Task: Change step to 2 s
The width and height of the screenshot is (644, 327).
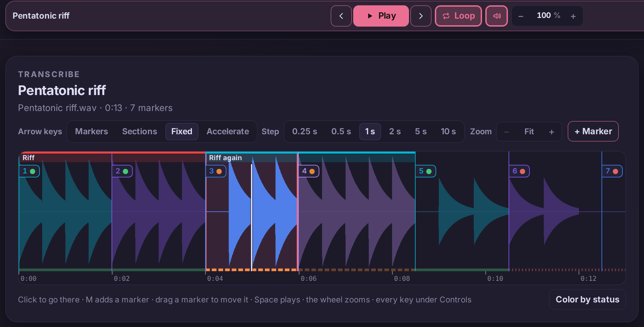Action: tap(395, 132)
